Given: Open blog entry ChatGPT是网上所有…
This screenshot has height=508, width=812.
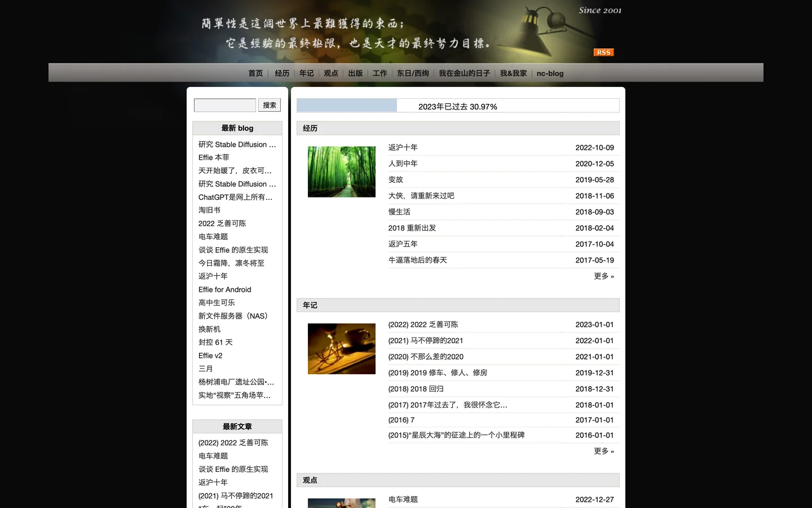Looking at the screenshot, I should [235, 197].
